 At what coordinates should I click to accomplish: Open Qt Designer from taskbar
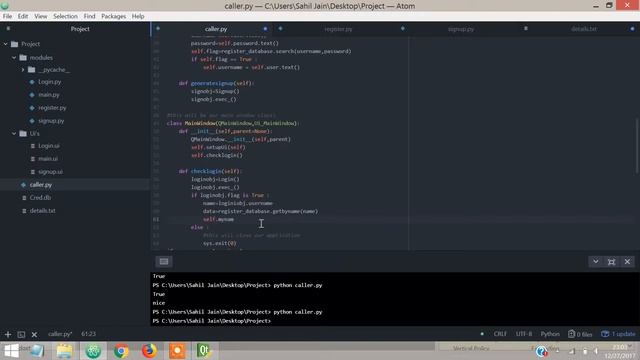tap(204, 351)
